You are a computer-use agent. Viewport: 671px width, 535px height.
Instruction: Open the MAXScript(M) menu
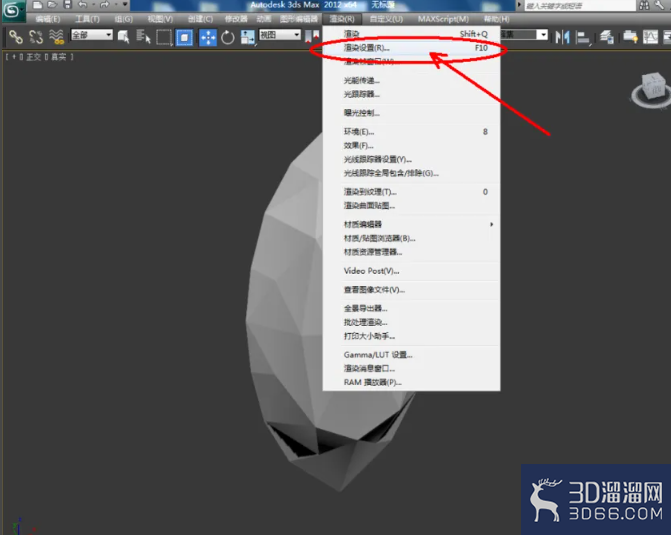(x=443, y=19)
